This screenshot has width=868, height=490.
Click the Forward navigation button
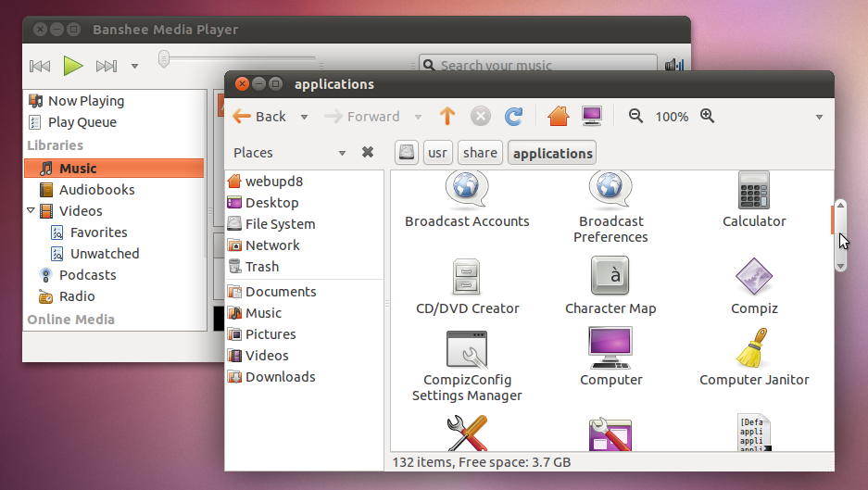[x=362, y=117]
